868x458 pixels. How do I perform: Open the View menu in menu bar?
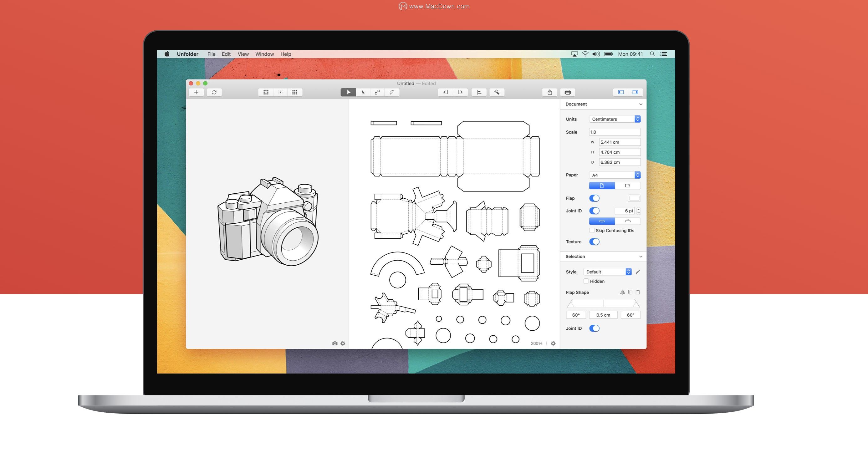tap(243, 54)
